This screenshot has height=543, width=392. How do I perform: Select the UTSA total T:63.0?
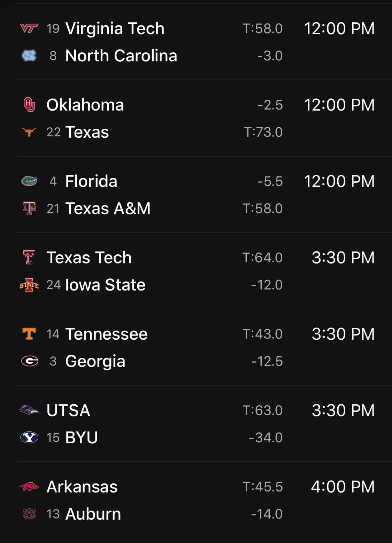pos(263,410)
